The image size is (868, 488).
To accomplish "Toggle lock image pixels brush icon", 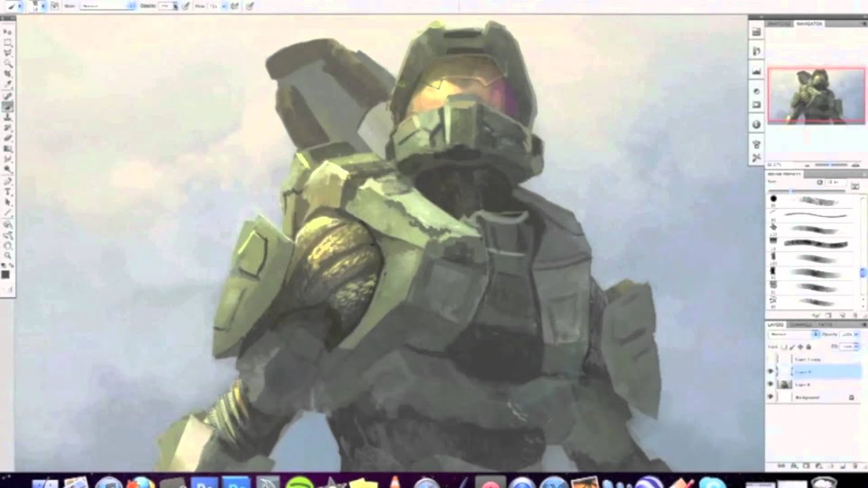I will pyautogui.click(x=792, y=347).
